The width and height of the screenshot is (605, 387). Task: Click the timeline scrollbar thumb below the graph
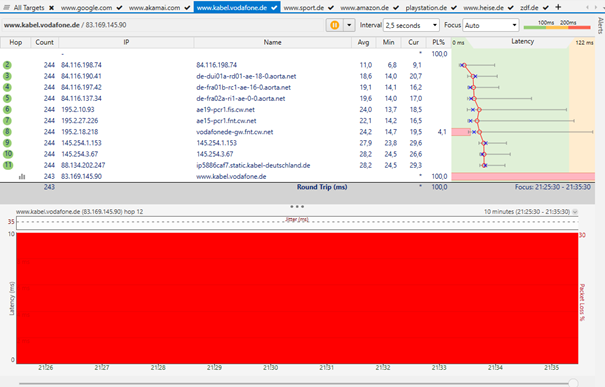(x=573, y=383)
